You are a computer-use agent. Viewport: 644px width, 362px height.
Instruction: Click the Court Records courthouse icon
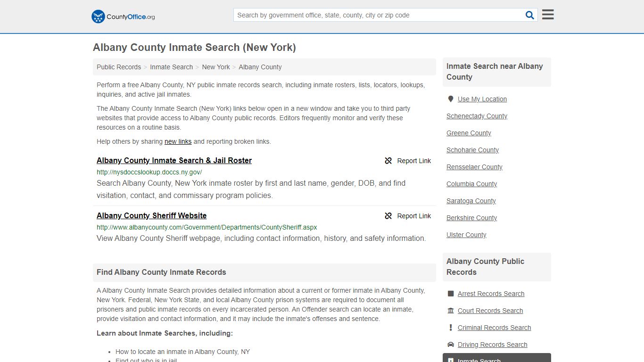pyautogui.click(x=451, y=311)
